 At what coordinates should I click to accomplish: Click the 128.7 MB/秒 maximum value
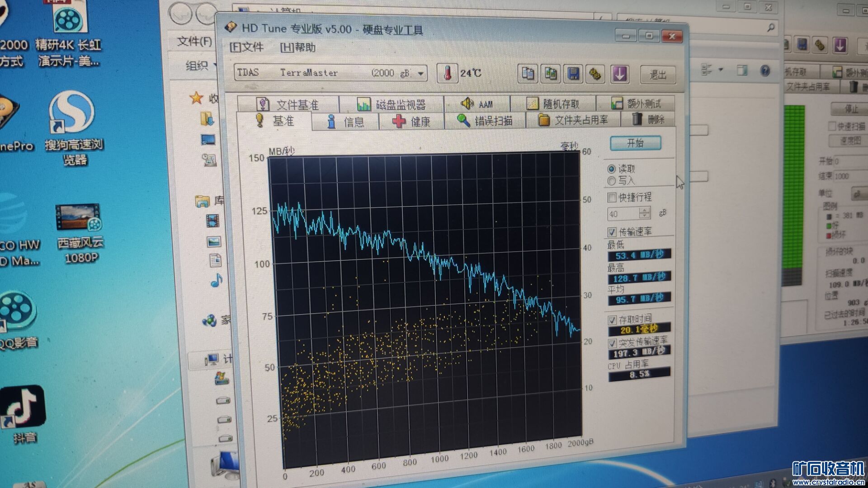coord(639,277)
